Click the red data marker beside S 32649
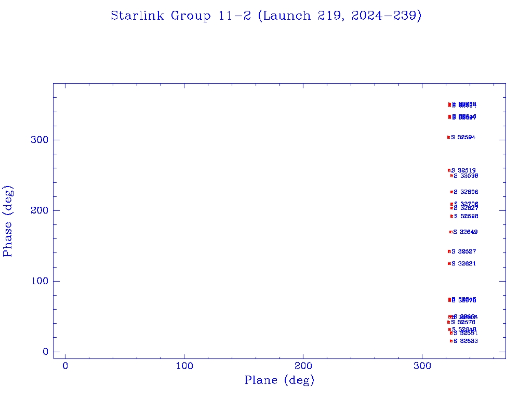Viewport: 532px width, 399px height. (451, 232)
